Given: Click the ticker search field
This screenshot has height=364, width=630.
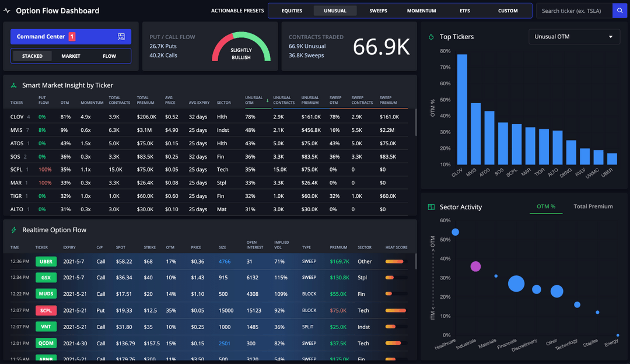Looking at the screenshot, I should (x=574, y=11).
